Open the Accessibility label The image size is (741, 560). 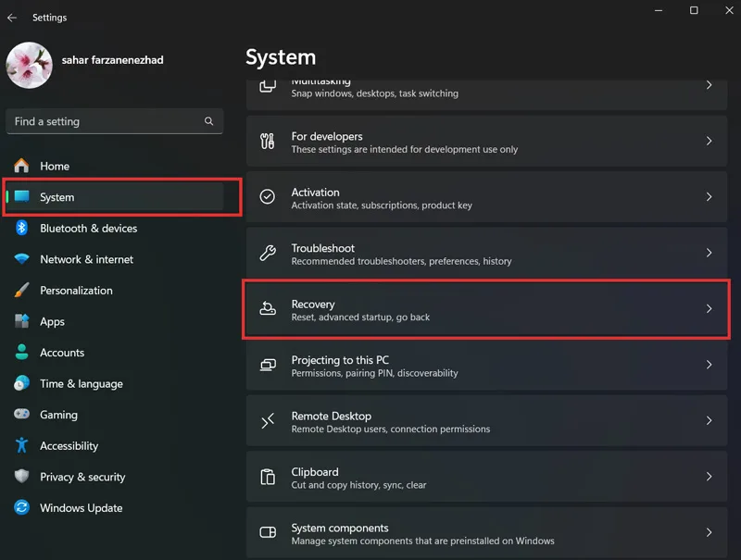click(69, 446)
